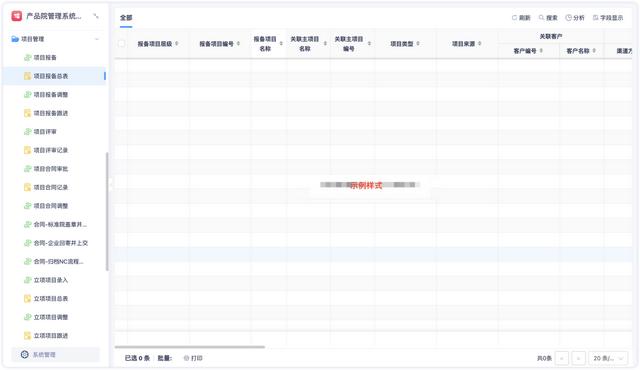
Task: Click the red app logo icon
Action: click(x=16, y=16)
